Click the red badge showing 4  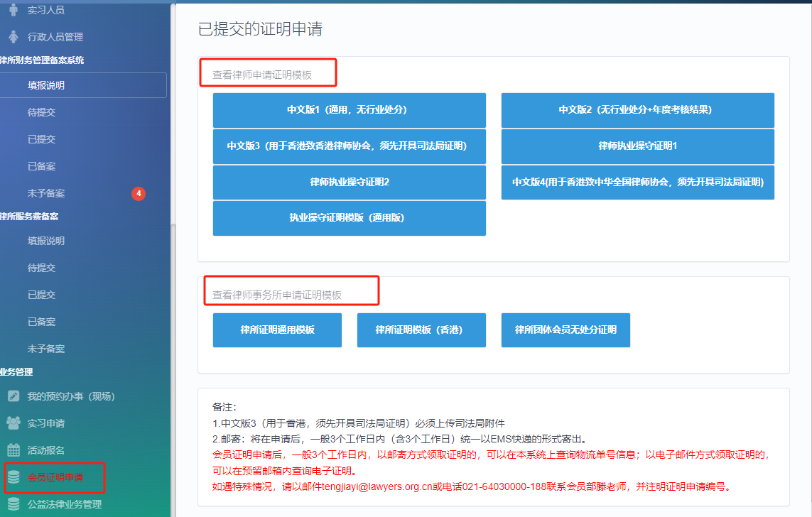pyautogui.click(x=139, y=193)
